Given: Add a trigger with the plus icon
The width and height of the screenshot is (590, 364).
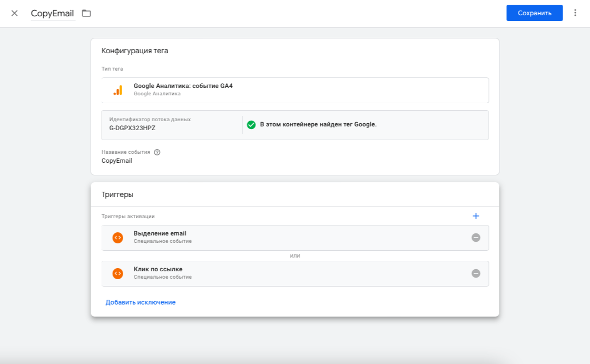Looking at the screenshot, I should (476, 215).
